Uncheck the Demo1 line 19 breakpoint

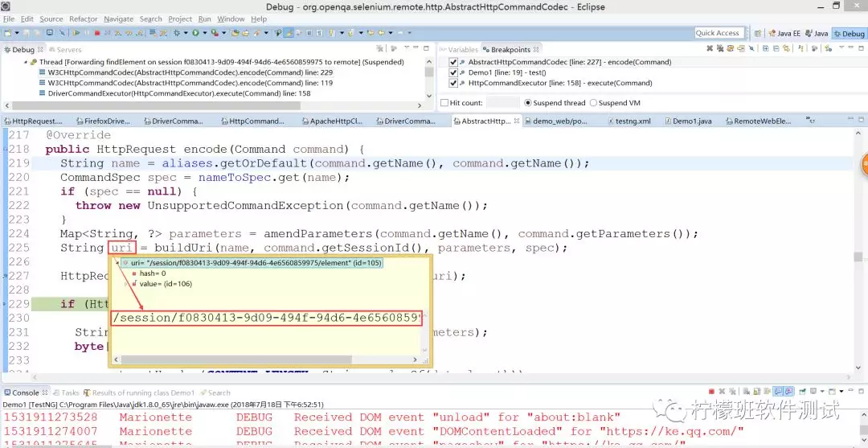pos(454,72)
